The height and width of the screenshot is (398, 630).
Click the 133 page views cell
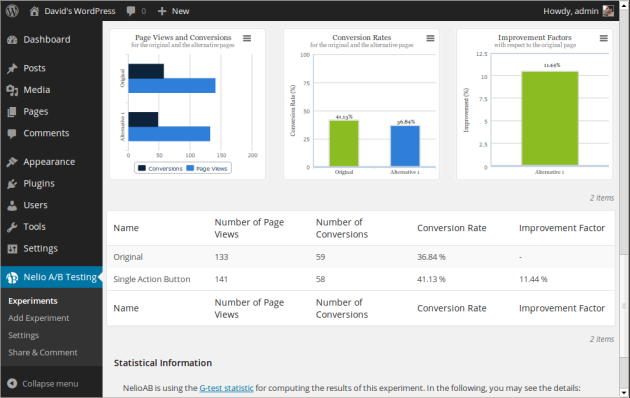(221, 257)
